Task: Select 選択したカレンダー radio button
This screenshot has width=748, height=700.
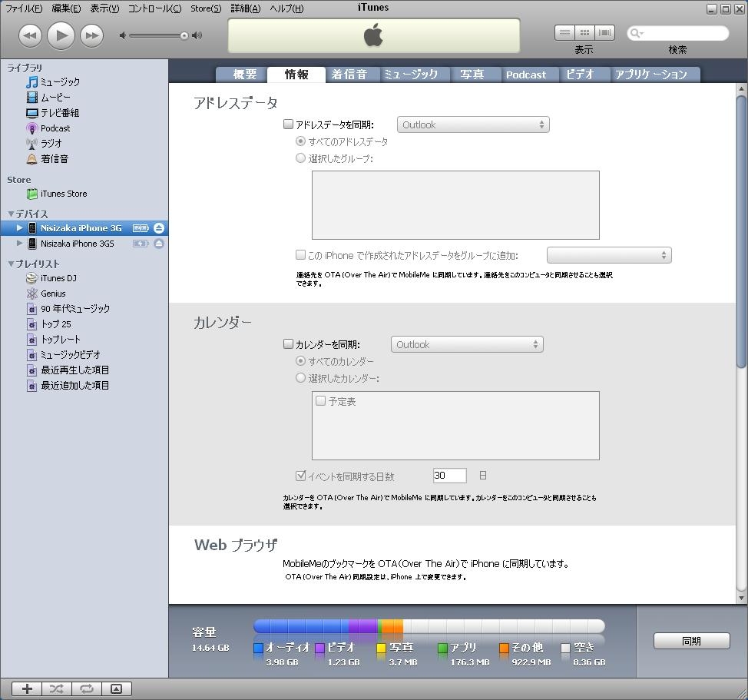Action: tap(300, 378)
